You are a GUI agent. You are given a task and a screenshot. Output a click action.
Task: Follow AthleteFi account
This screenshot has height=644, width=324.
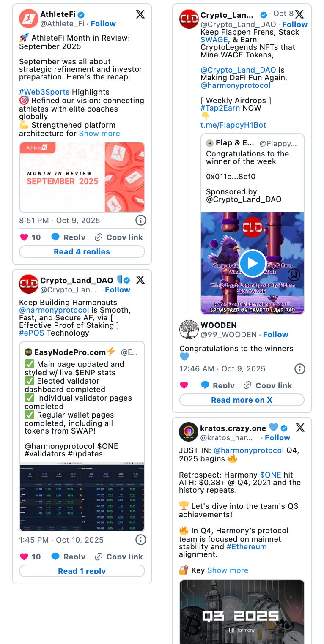pyautogui.click(x=103, y=24)
